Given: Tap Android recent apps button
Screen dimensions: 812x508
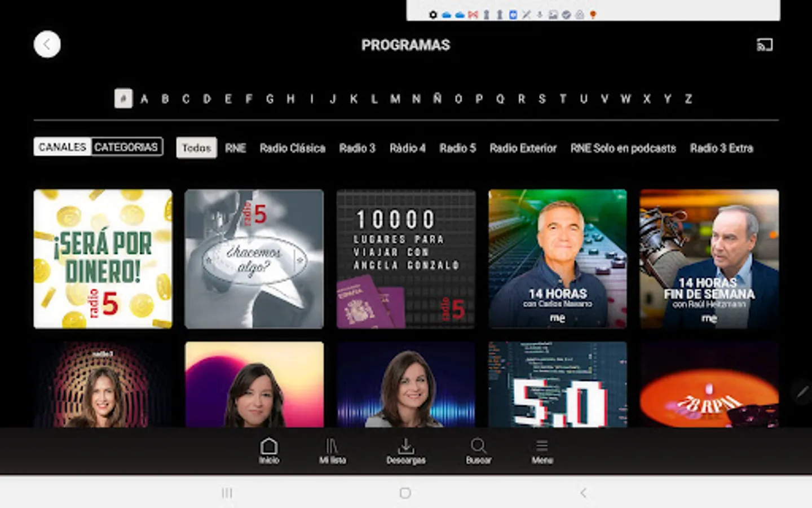Looking at the screenshot, I should [227, 493].
